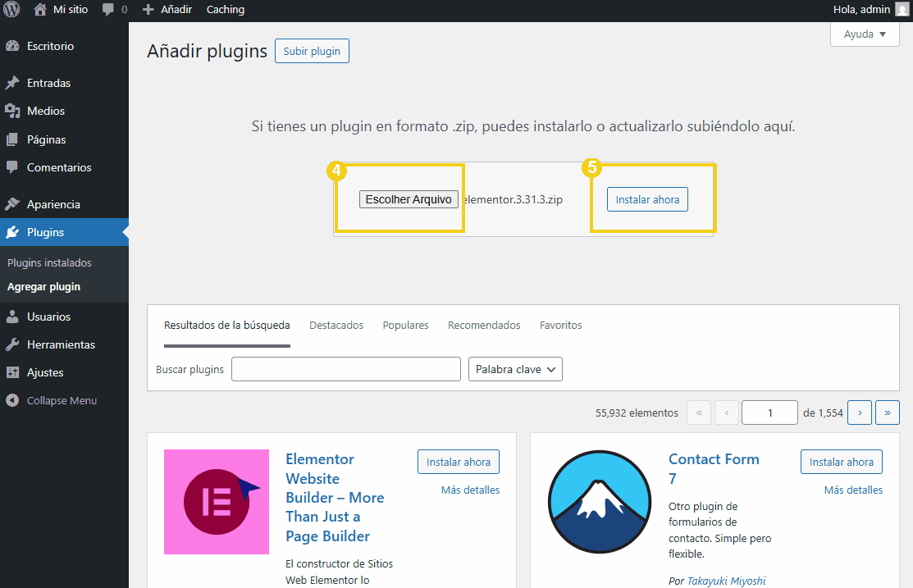Open Medios library in sidebar

(x=45, y=111)
